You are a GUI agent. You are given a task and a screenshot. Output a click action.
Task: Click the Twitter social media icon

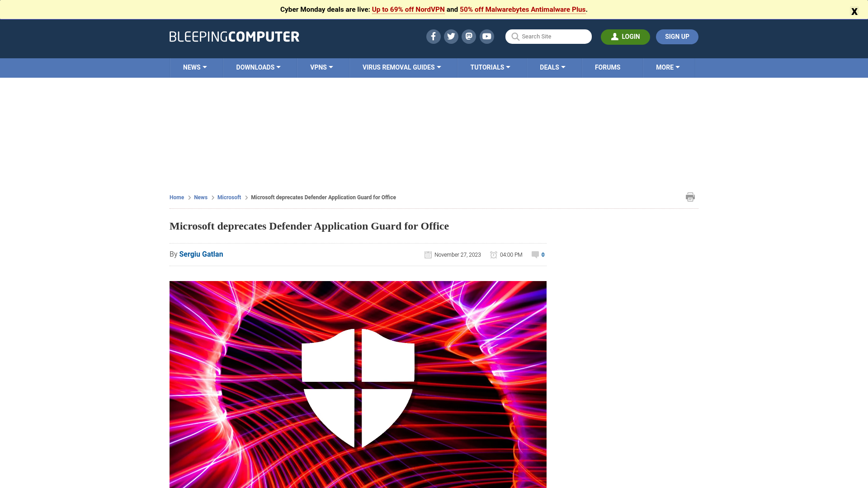pyautogui.click(x=451, y=36)
